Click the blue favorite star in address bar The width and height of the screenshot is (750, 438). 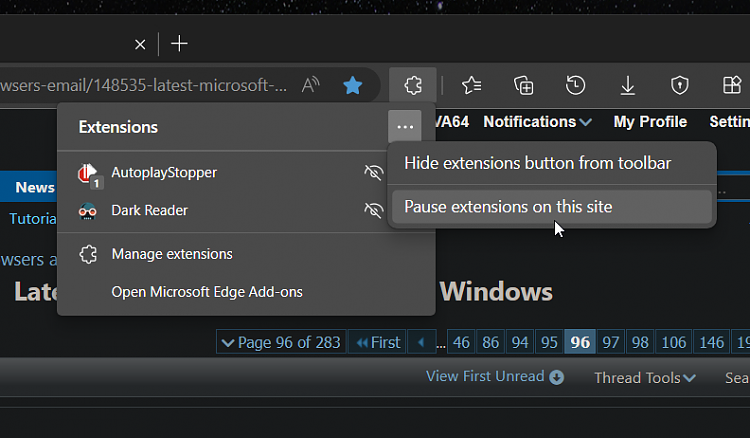point(353,86)
